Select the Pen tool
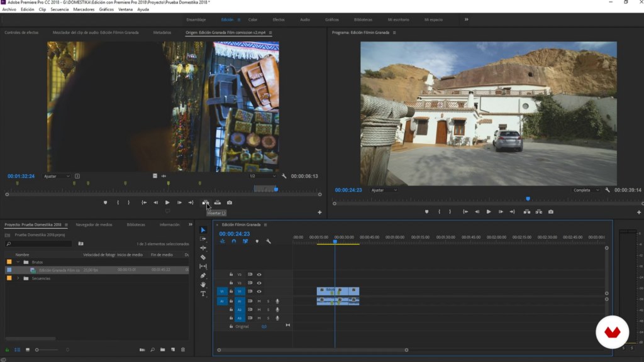The height and width of the screenshot is (362, 644). 203,275
